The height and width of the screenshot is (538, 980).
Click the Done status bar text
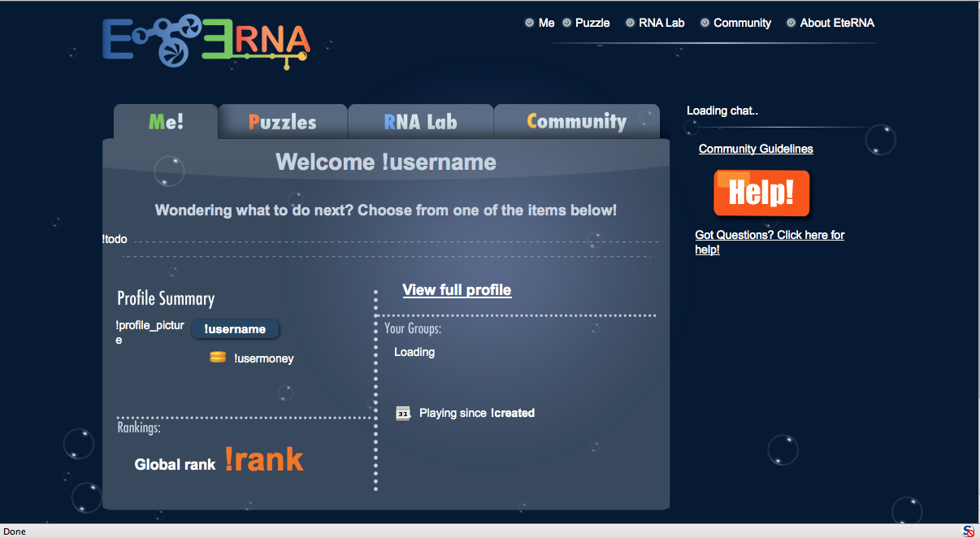[15, 531]
